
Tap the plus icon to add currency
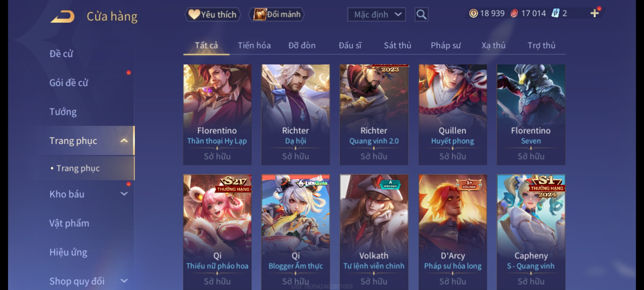click(595, 13)
